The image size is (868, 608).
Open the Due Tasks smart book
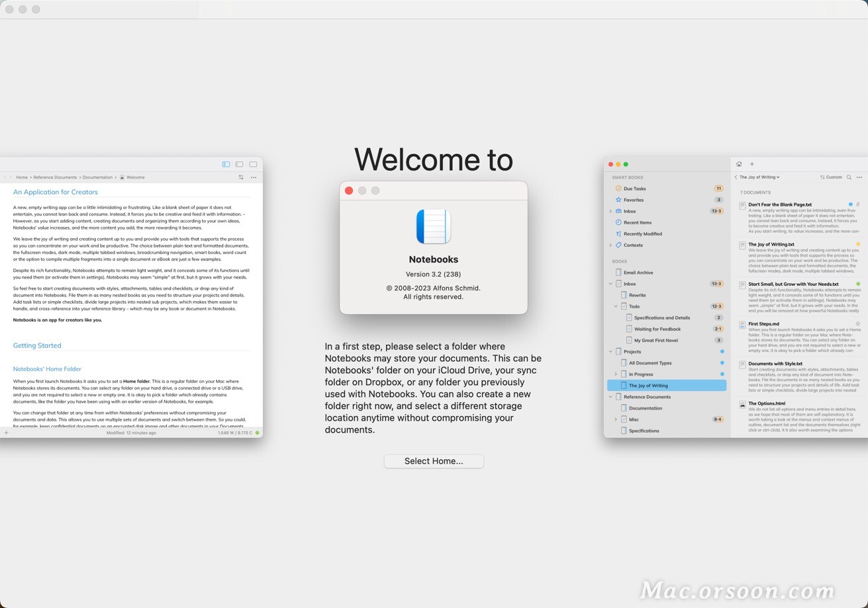(x=635, y=188)
